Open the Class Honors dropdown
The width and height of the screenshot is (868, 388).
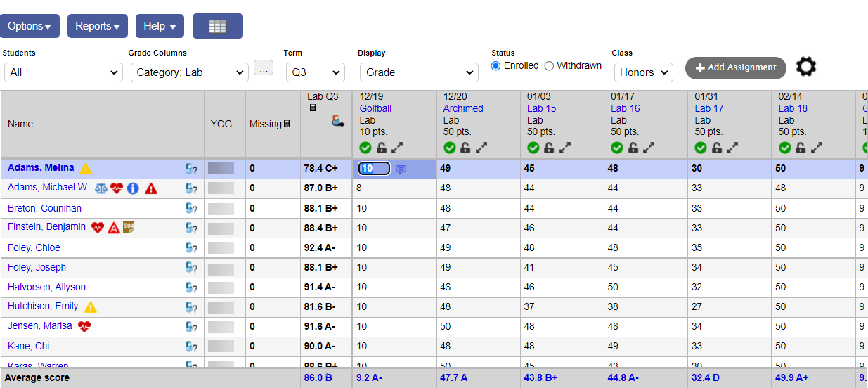[643, 72]
